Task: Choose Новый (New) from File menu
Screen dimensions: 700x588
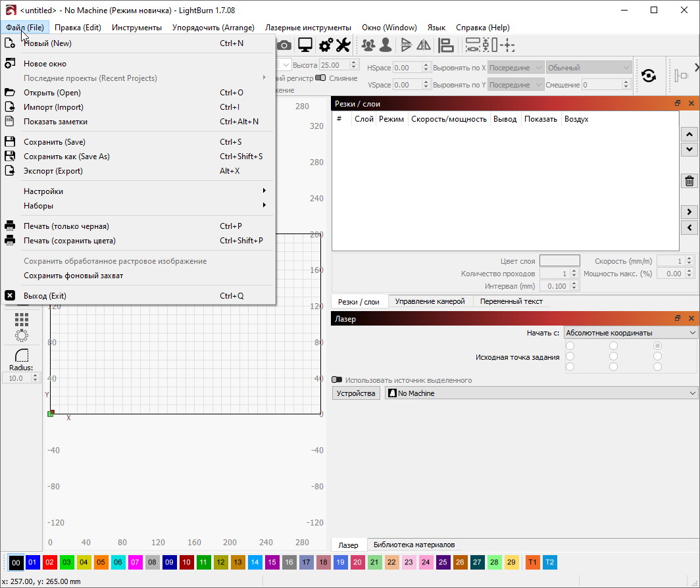Action: [138, 43]
